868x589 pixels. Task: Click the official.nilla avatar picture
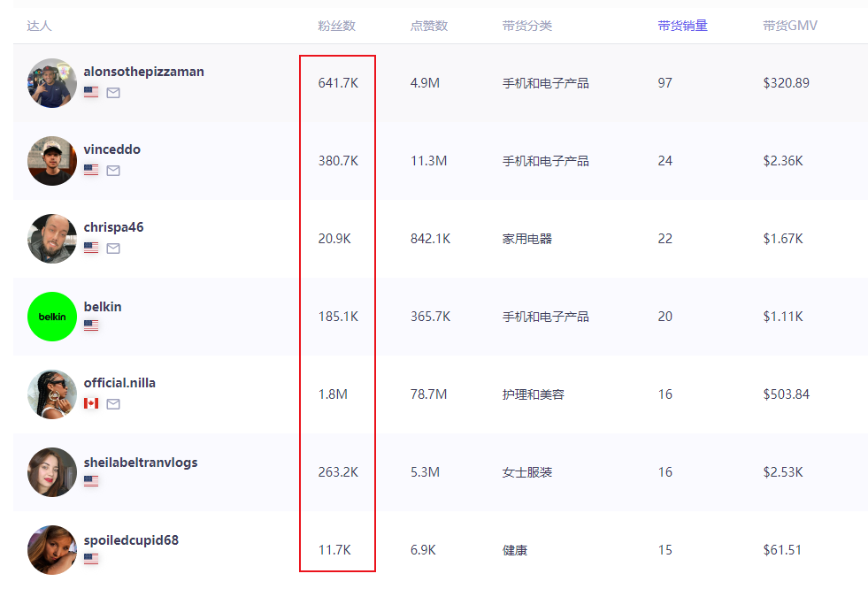pyautogui.click(x=52, y=394)
